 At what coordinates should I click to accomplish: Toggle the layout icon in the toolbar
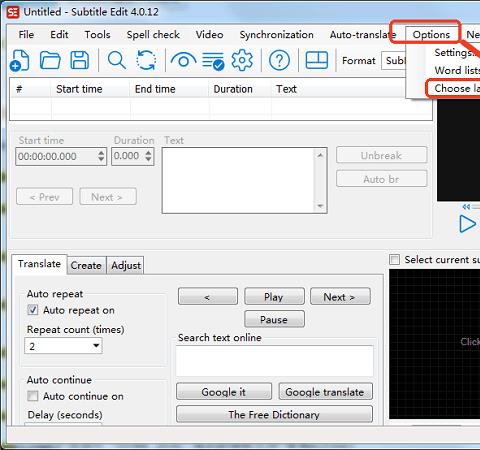tap(317, 60)
